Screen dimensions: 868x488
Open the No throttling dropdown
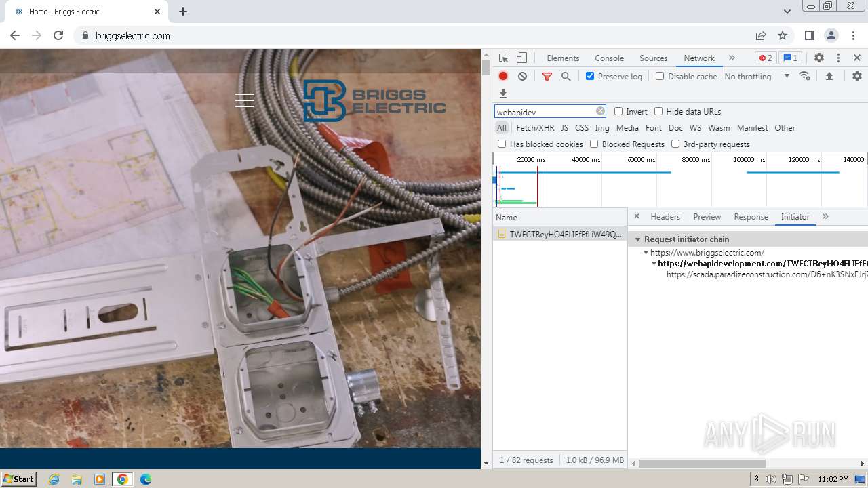757,77
